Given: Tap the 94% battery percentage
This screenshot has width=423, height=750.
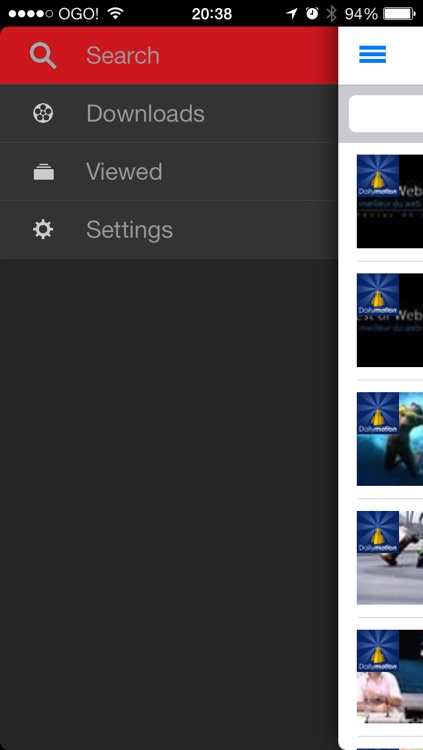Looking at the screenshot, I should (361, 14).
